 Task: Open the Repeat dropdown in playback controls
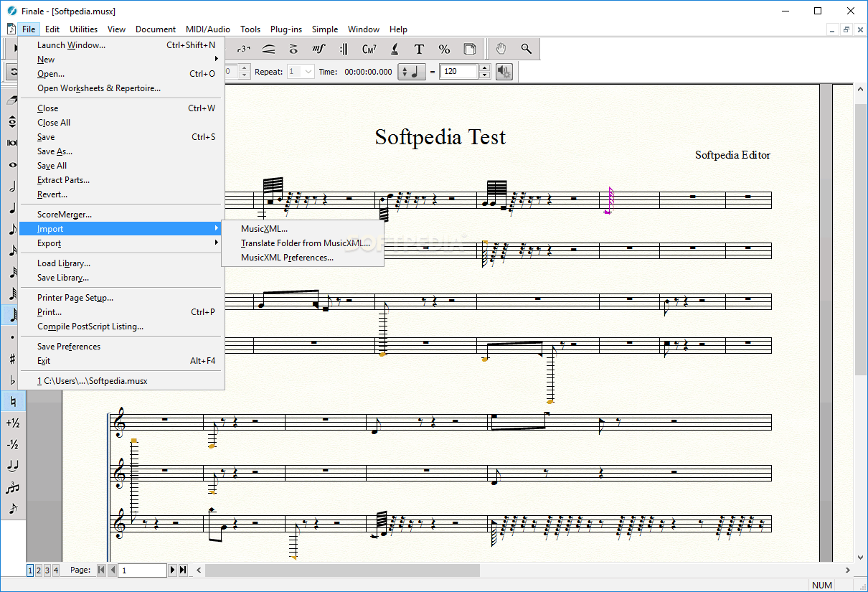pos(301,72)
